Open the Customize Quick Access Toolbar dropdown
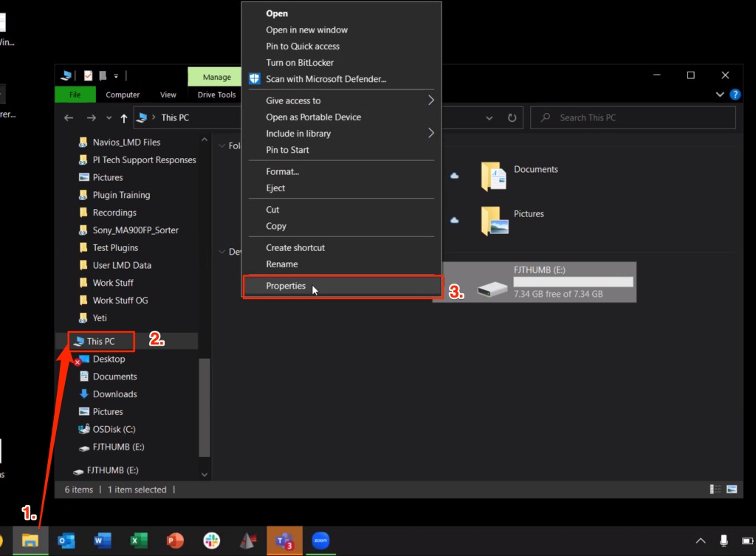 pos(116,75)
